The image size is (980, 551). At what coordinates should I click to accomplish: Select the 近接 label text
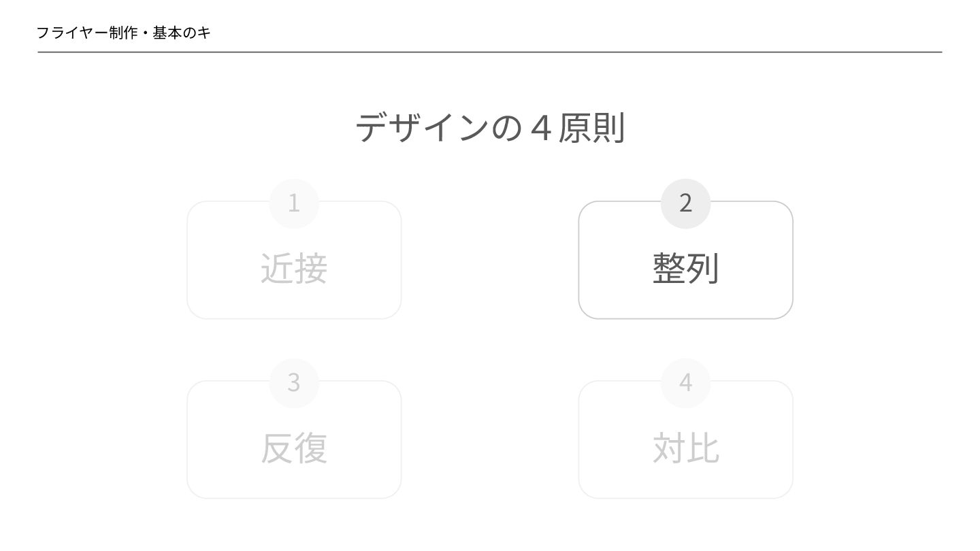pyautogui.click(x=294, y=268)
